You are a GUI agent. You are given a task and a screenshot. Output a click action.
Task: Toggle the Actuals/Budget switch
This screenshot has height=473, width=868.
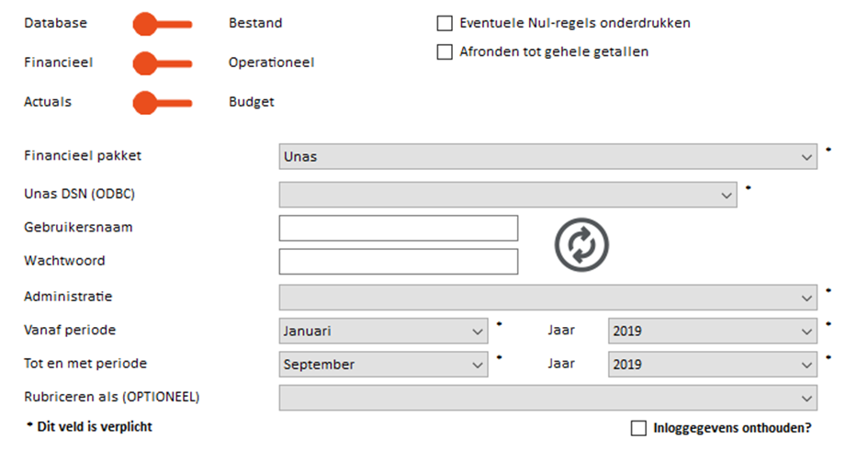[x=163, y=102]
